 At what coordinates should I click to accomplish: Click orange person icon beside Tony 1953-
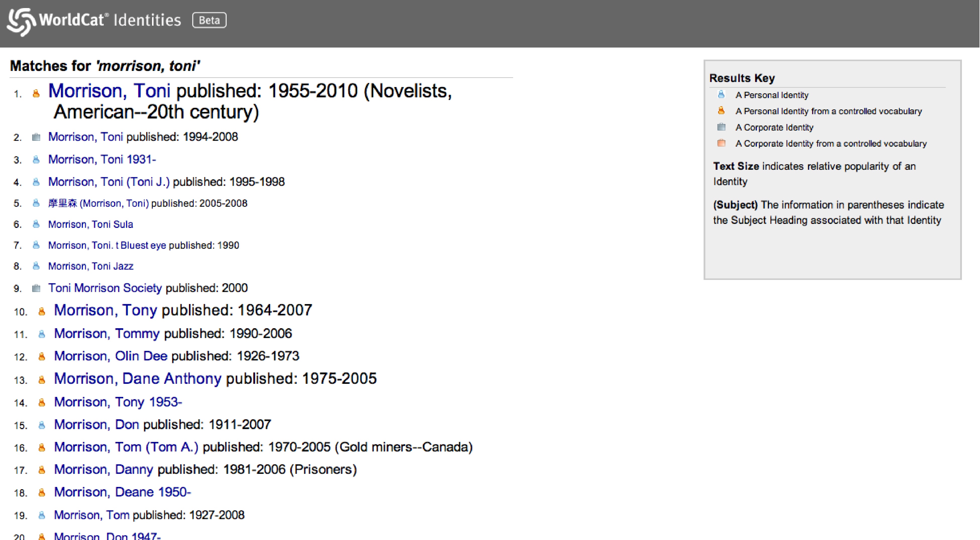[x=42, y=402]
